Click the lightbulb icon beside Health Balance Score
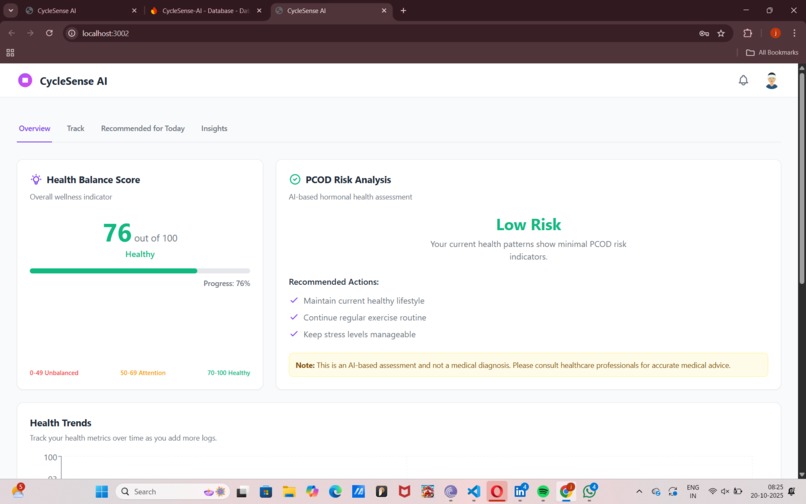The image size is (806, 504). tap(35, 179)
